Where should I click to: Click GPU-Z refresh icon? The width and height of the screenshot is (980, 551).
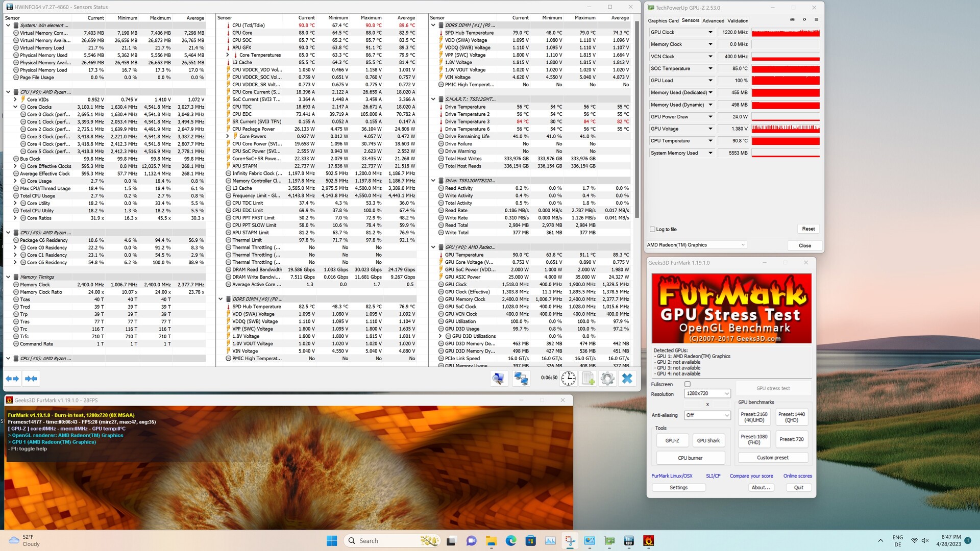click(x=804, y=20)
